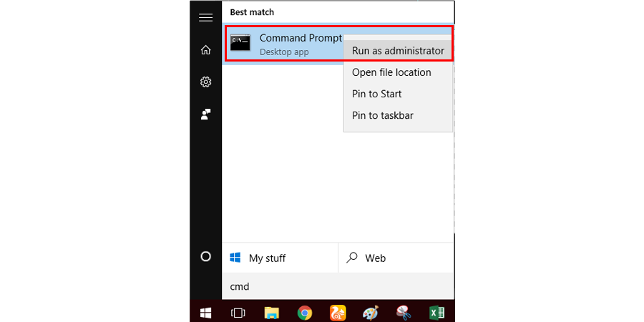This screenshot has height=322, width=644.
Task: Click the search box containing cmd
Action: pyautogui.click(x=338, y=286)
